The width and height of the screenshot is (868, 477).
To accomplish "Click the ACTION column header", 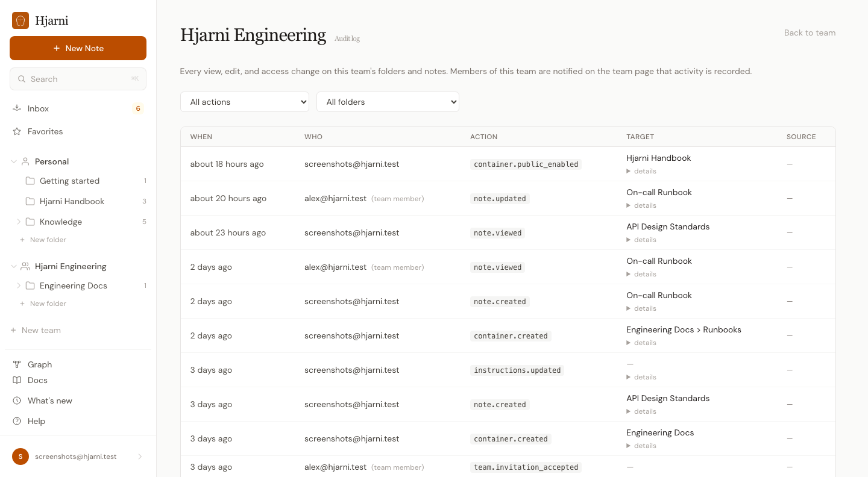I will [x=484, y=137].
